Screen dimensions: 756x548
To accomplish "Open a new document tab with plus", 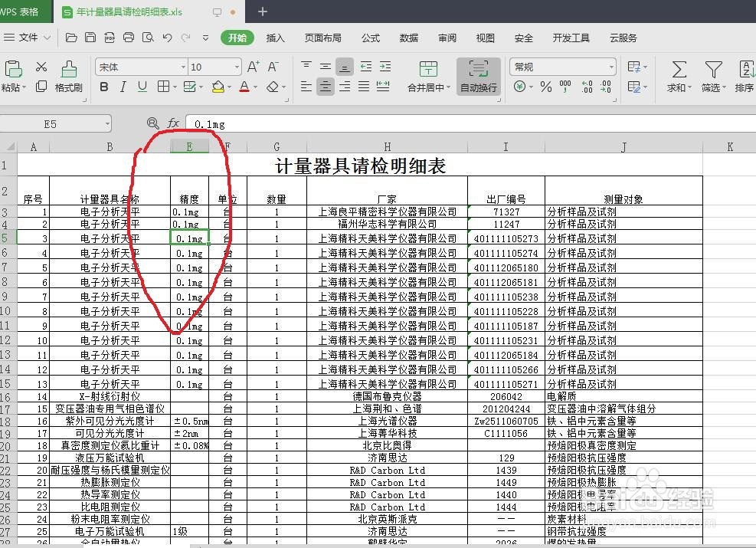I will pyautogui.click(x=262, y=11).
